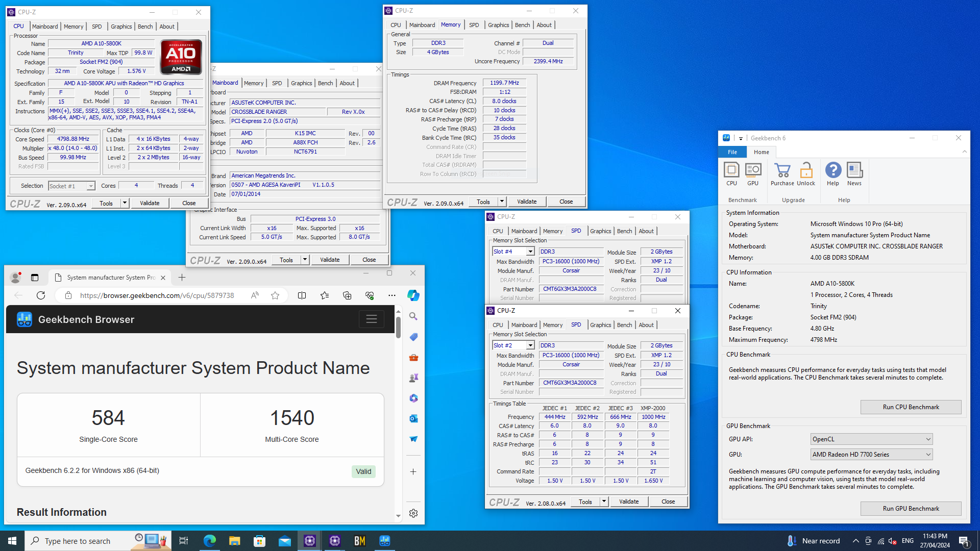Click the GPU benchmark icon in Geekbench ribbon
This screenshot has height=551, width=980.
point(753,174)
